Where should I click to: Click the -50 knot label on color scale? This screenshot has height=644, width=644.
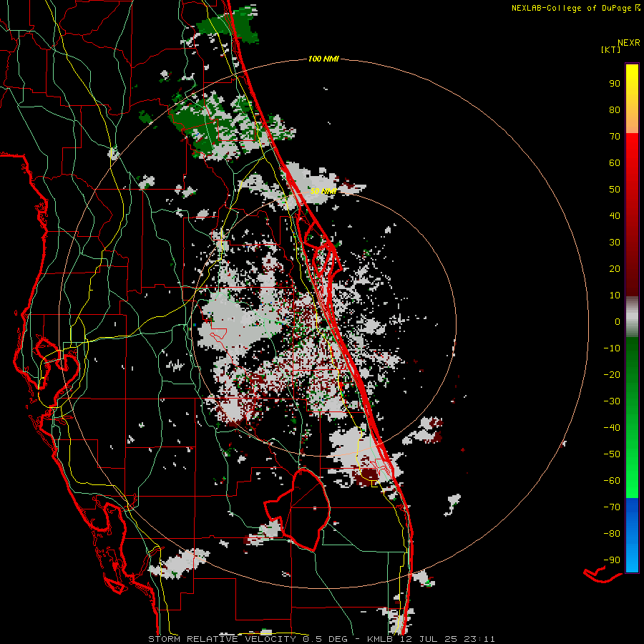612,454
